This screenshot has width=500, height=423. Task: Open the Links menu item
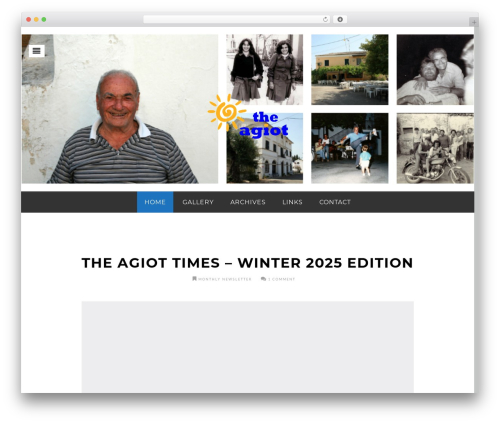tap(292, 202)
